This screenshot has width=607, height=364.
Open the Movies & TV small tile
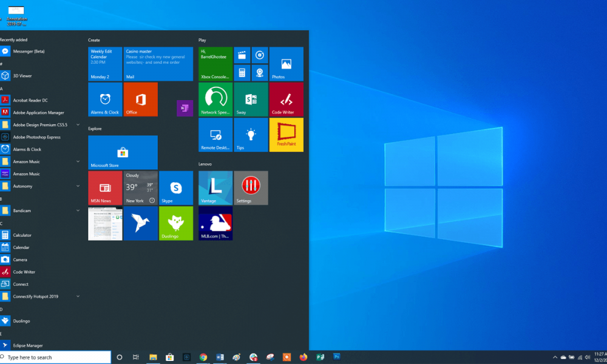[x=242, y=55]
